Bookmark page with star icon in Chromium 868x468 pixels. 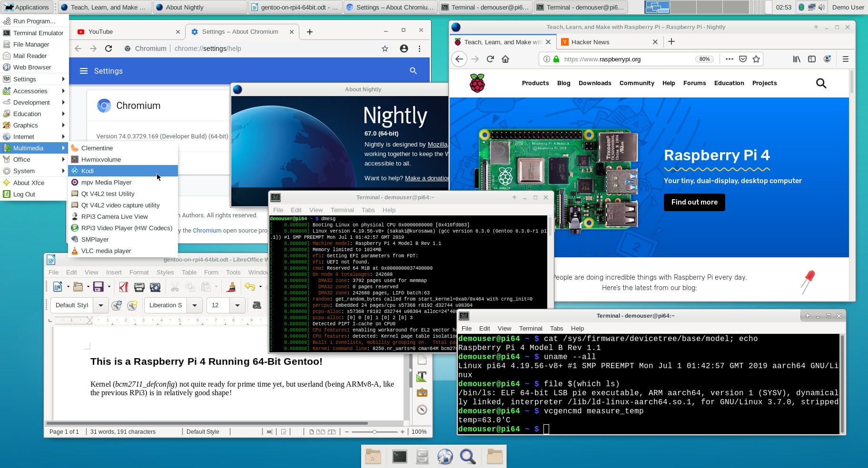pyautogui.click(x=385, y=49)
